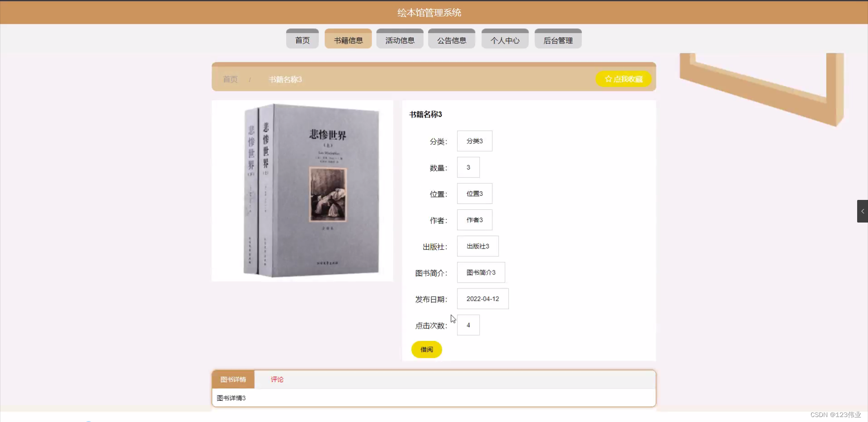Click the quantity value showing 3
This screenshot has height=422, width=868.
pos(468,167)
